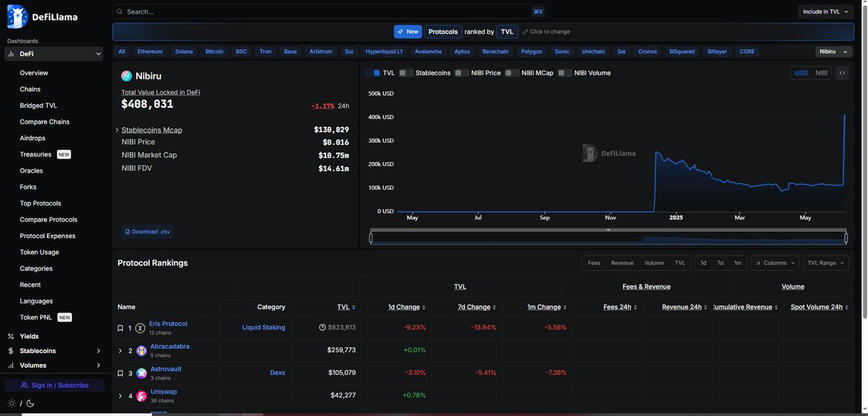Click the pencil icon next to 'Click to change'
Image resolution: width=868 pixels, height=416 pixels.
pos(526,32)
